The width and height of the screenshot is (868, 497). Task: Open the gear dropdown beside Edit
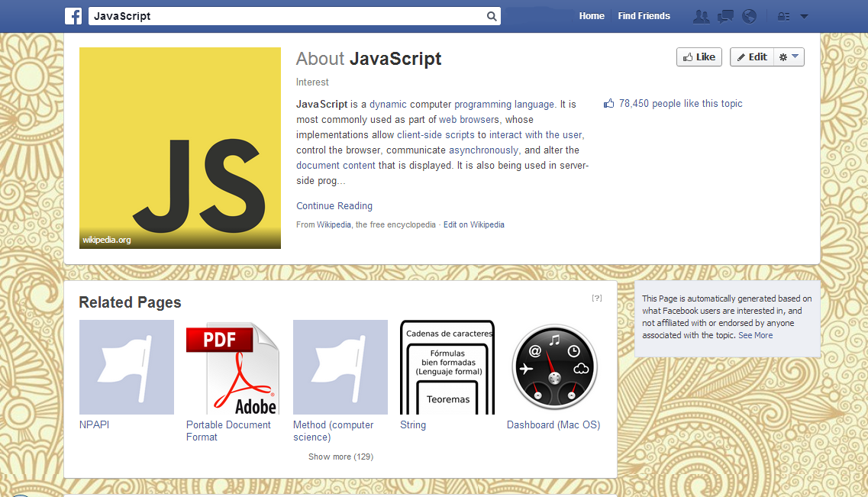pyautogui.click(x=789, y=57)
